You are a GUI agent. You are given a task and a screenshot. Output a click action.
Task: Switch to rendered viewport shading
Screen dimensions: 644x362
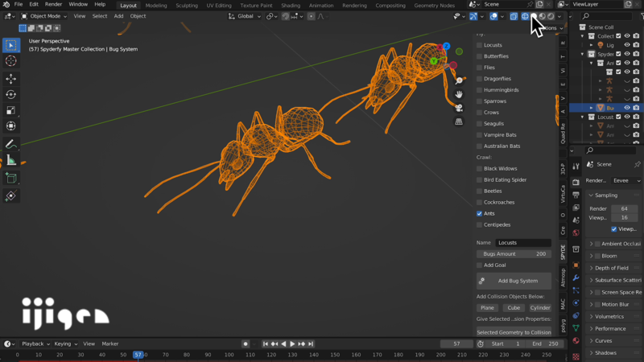(x=551, y=16)
